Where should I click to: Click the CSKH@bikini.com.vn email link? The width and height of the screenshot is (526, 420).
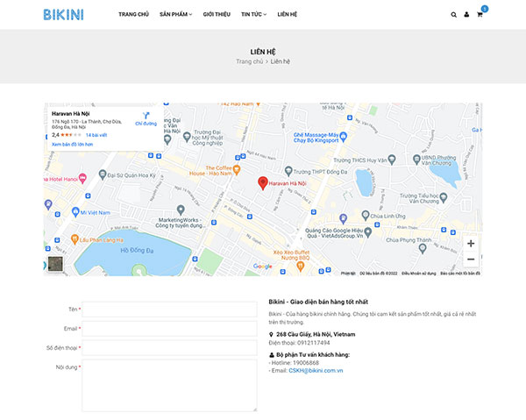316,371
